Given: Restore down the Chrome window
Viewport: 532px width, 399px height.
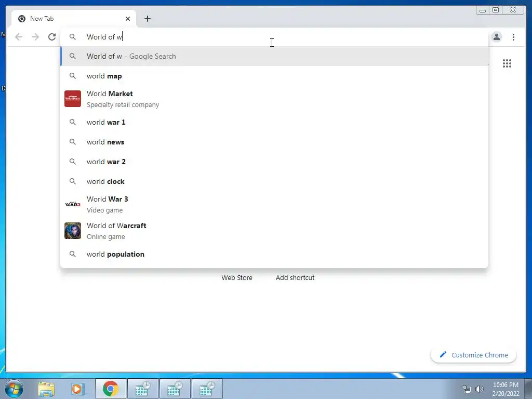Looking at the screenshot, I should (496, 10).
